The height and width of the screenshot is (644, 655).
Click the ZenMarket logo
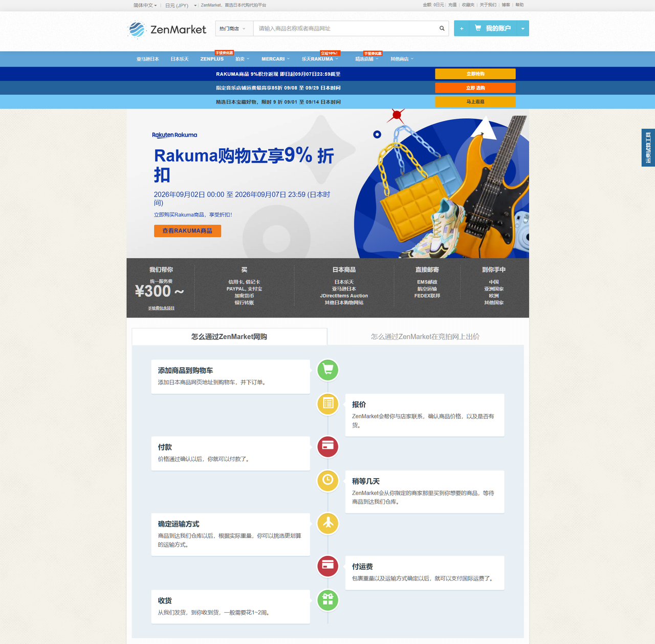[x=167, y=30]
